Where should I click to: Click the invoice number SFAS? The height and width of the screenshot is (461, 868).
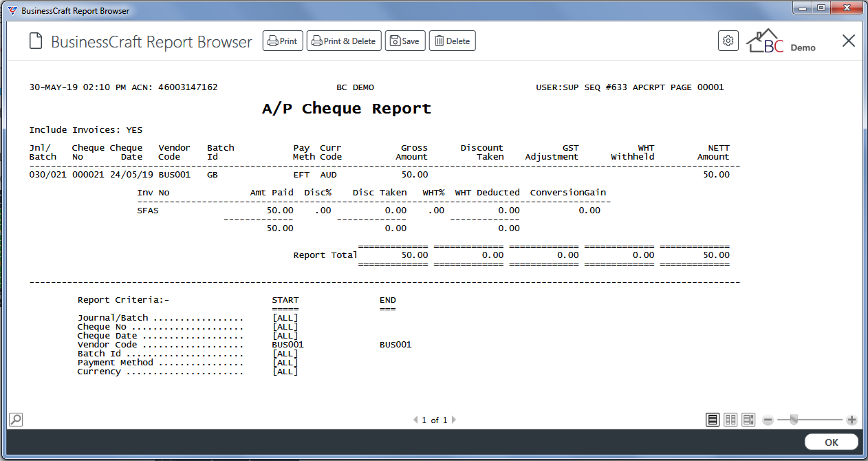148,211
